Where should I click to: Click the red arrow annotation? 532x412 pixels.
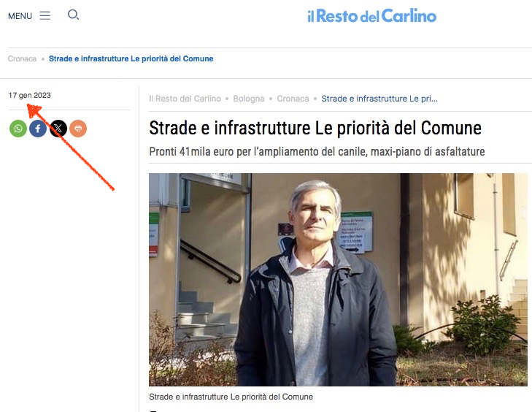point(71,148)
